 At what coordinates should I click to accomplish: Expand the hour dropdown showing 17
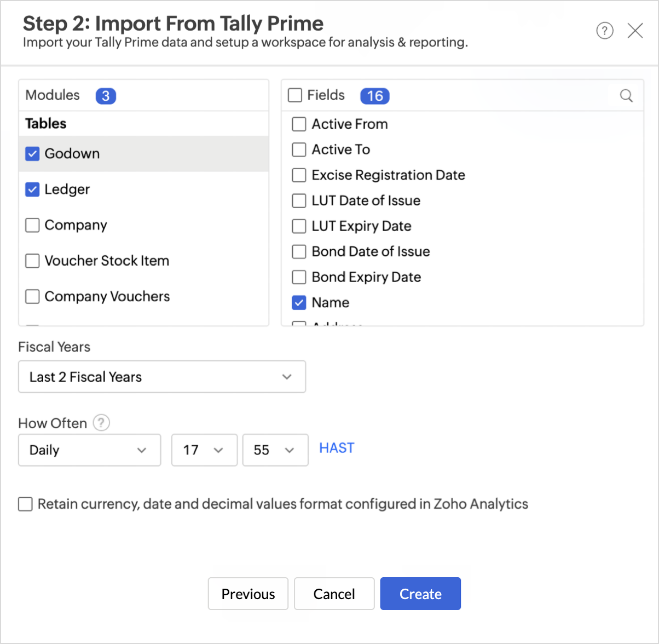click(204, 450)
